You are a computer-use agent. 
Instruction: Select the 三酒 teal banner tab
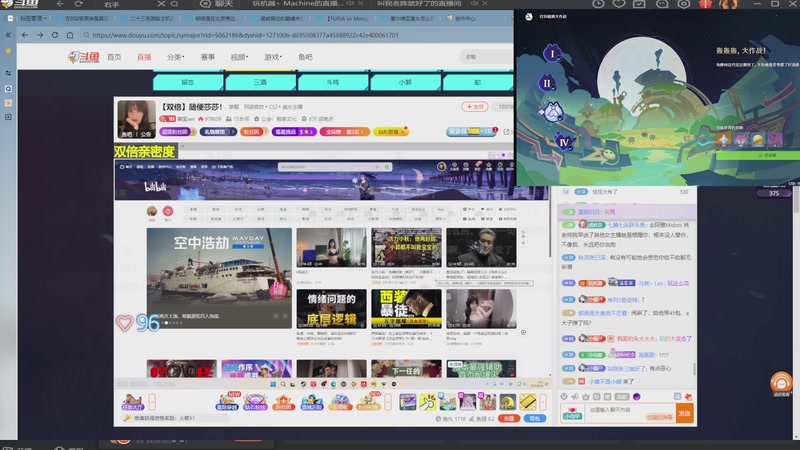pos(260,82)
